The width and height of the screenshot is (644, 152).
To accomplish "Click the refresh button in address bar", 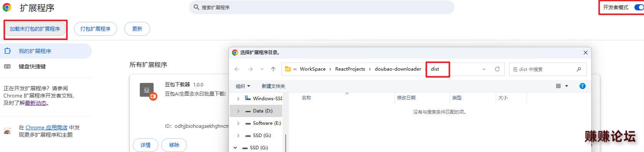I will pyautogui.click(x=497, y=69).
